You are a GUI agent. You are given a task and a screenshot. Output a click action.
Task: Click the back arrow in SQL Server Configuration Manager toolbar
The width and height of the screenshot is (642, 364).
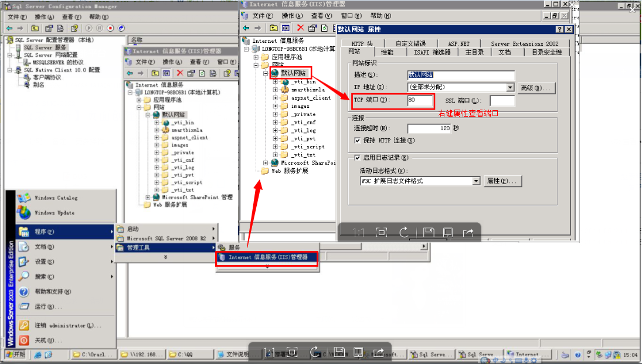pos(9,28)
